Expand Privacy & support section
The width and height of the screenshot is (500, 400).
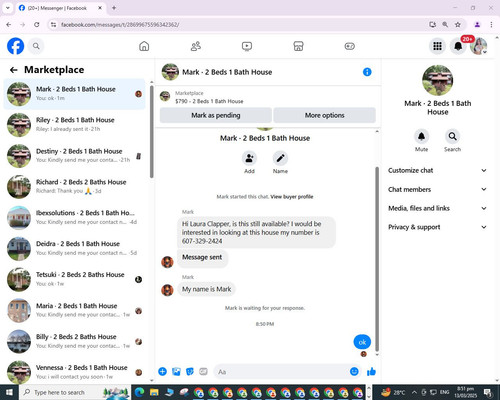437,227
